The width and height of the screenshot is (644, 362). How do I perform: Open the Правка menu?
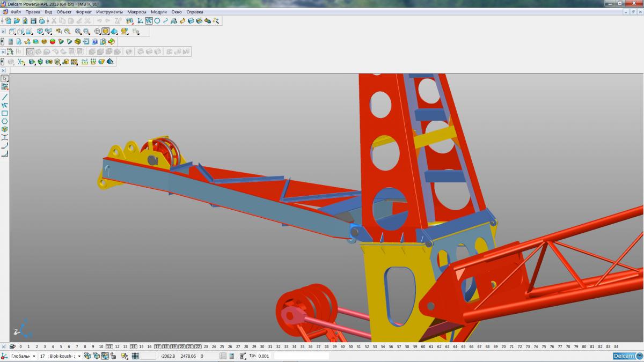point(33,12)
